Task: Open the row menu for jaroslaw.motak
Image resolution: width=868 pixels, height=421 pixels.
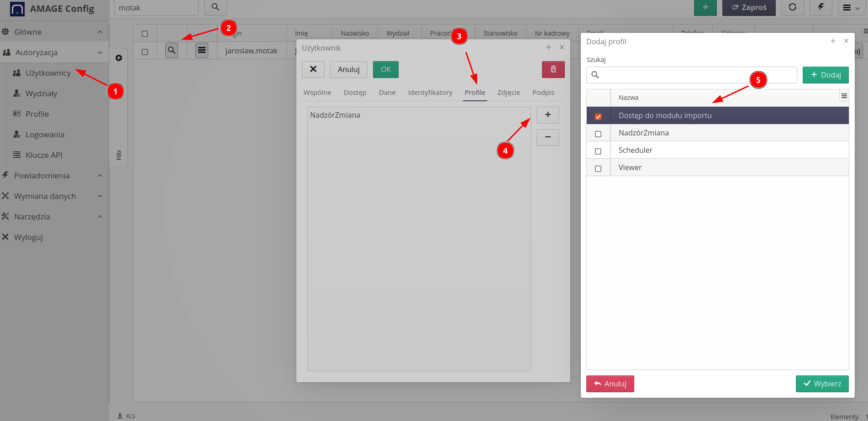Action: coord(202,50)
